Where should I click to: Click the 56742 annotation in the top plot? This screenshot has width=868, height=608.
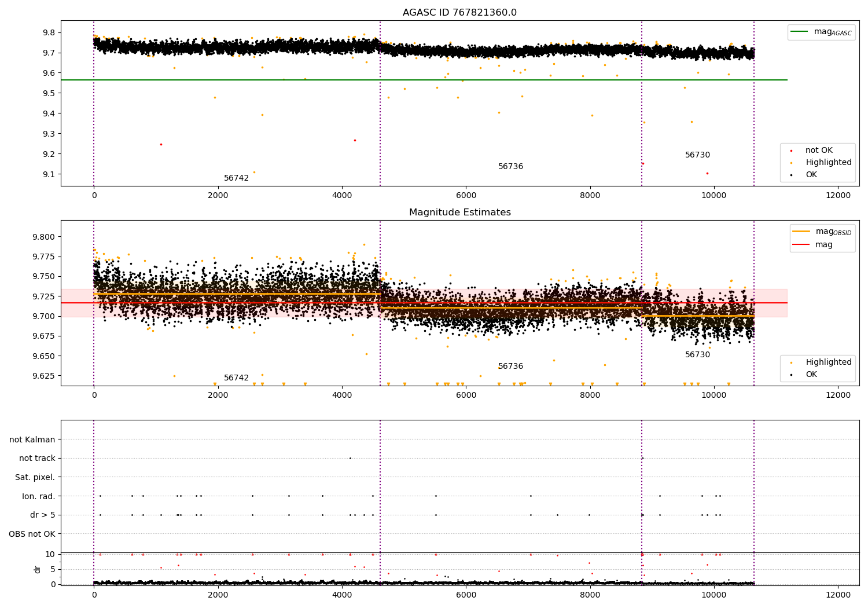point(236,178)
